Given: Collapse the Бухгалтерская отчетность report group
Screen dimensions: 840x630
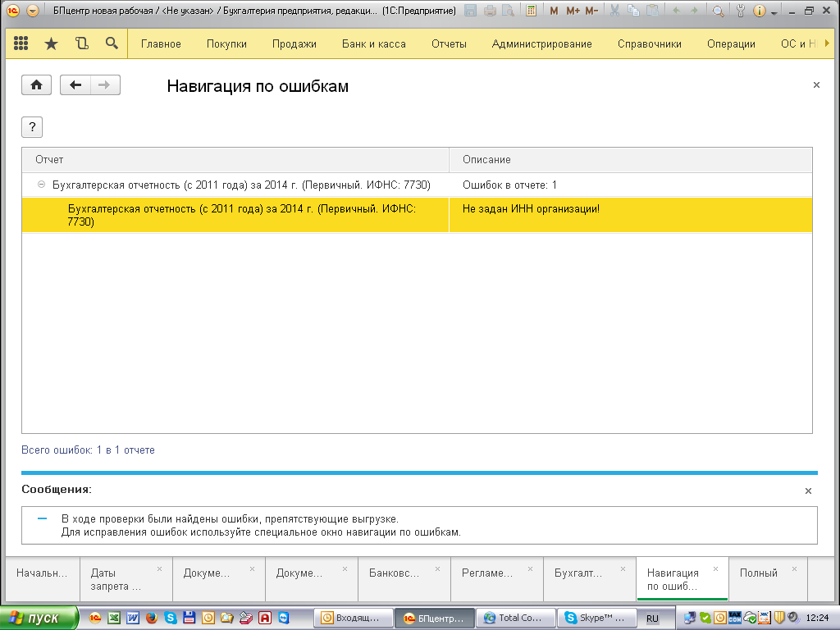Looking at the screenshot, I should click(41, 185).
